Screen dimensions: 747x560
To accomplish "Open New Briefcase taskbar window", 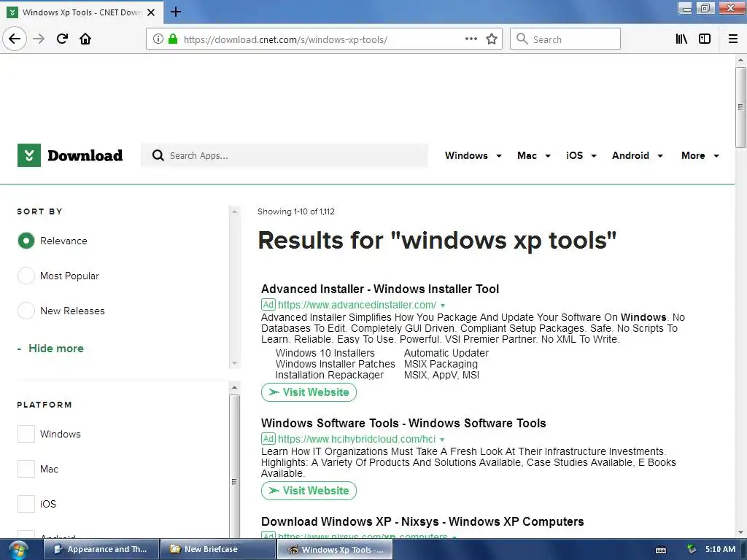I will pos(217,550).
